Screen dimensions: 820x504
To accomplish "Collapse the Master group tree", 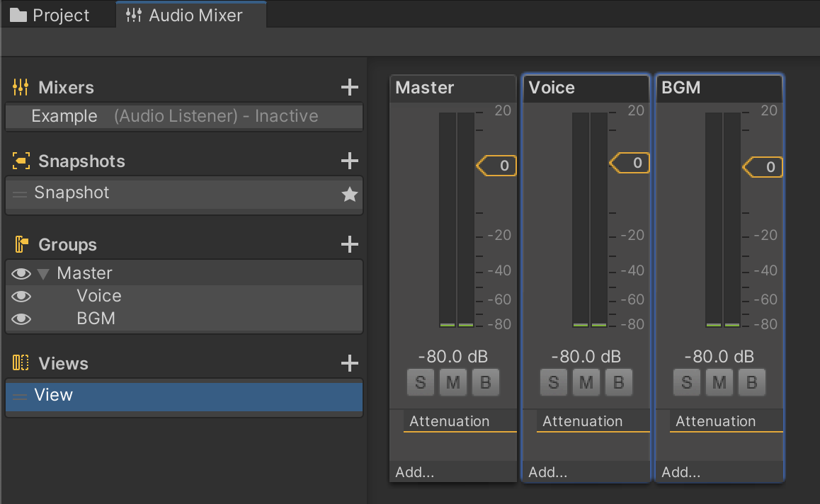I will [42, 273].
